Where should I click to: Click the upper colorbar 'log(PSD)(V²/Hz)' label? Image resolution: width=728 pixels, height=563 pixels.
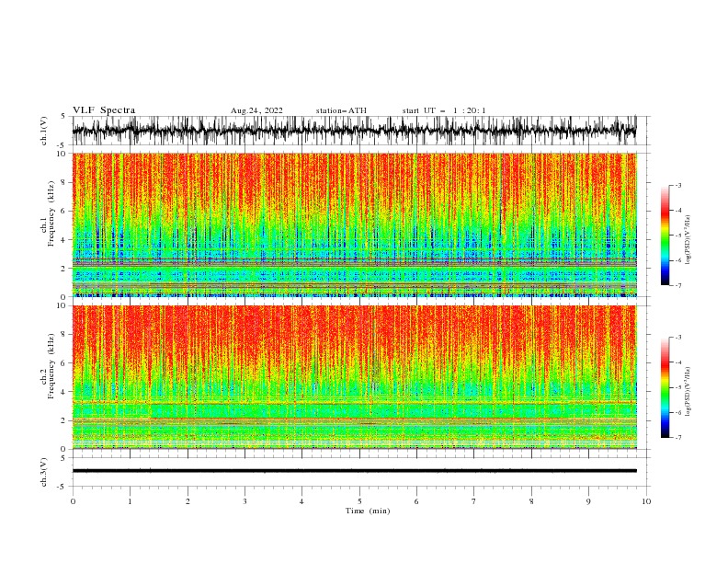point(688,240)
